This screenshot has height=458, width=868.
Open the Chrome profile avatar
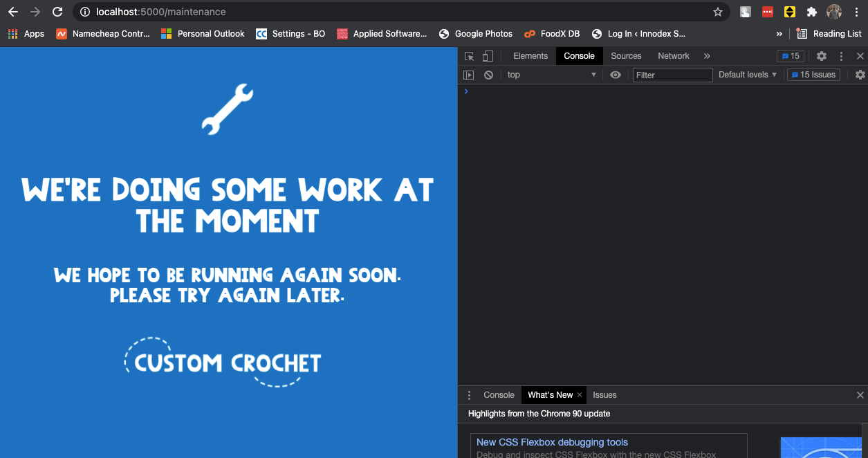(x=834, y=12)
